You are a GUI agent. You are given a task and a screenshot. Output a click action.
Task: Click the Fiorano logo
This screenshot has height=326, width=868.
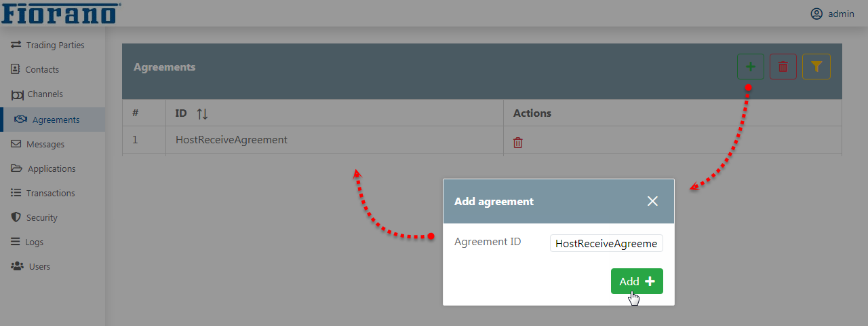61,12
